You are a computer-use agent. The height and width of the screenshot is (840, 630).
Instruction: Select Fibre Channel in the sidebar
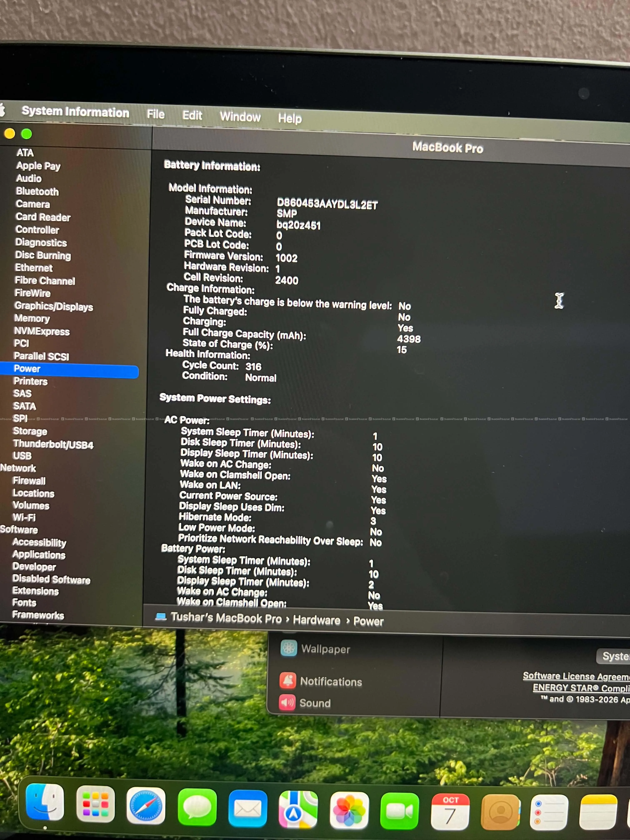45,281
